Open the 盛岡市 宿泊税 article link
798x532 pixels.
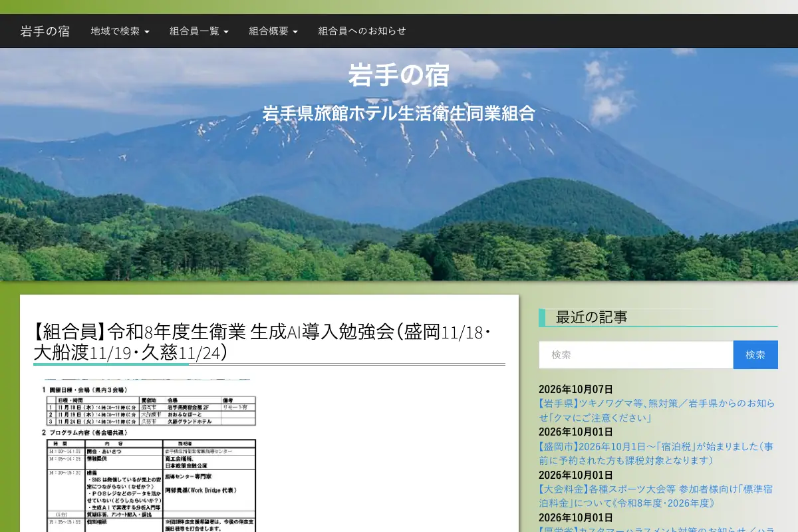[x=656, y=453]
